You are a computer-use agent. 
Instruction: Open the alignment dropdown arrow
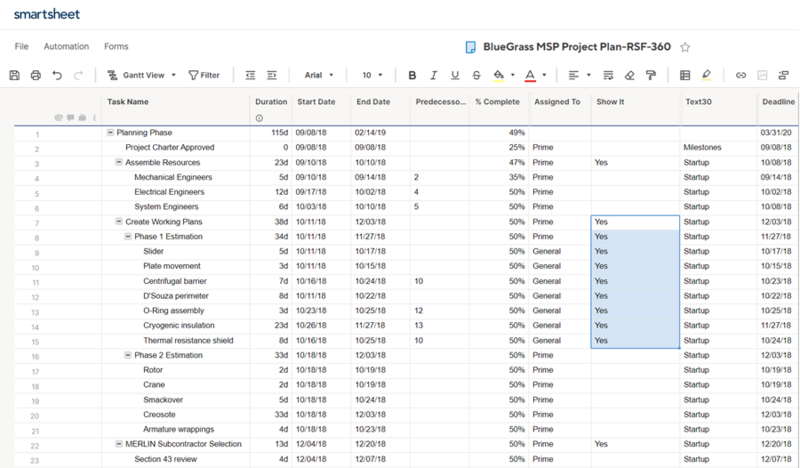coord(588,75)
